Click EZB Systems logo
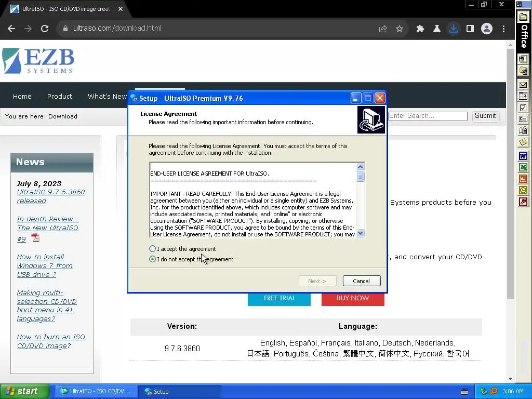This screenshot has width=532, height=399. [x=38, y=61]
